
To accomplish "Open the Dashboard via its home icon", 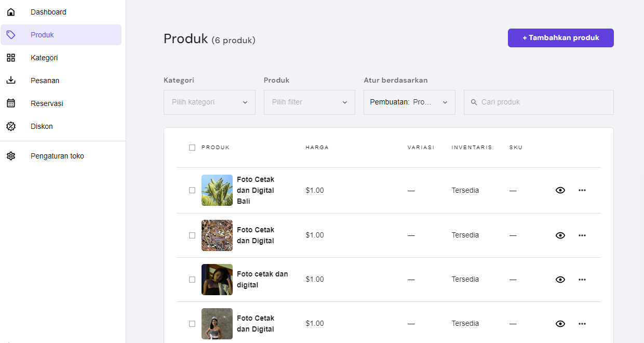I will [x=11, y=11].
